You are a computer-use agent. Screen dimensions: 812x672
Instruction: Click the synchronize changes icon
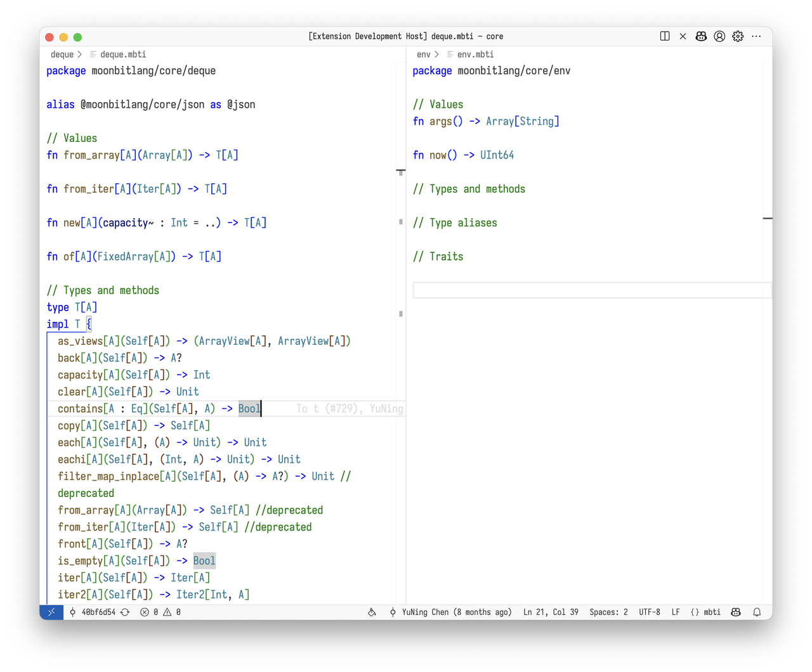point(125,612)
